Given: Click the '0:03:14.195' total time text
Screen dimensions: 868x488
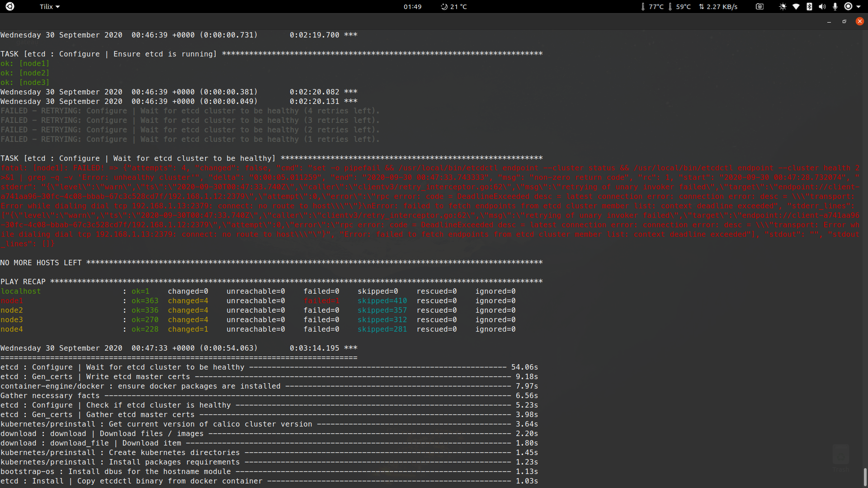Looking at the screenshot, I should (315, 348).
